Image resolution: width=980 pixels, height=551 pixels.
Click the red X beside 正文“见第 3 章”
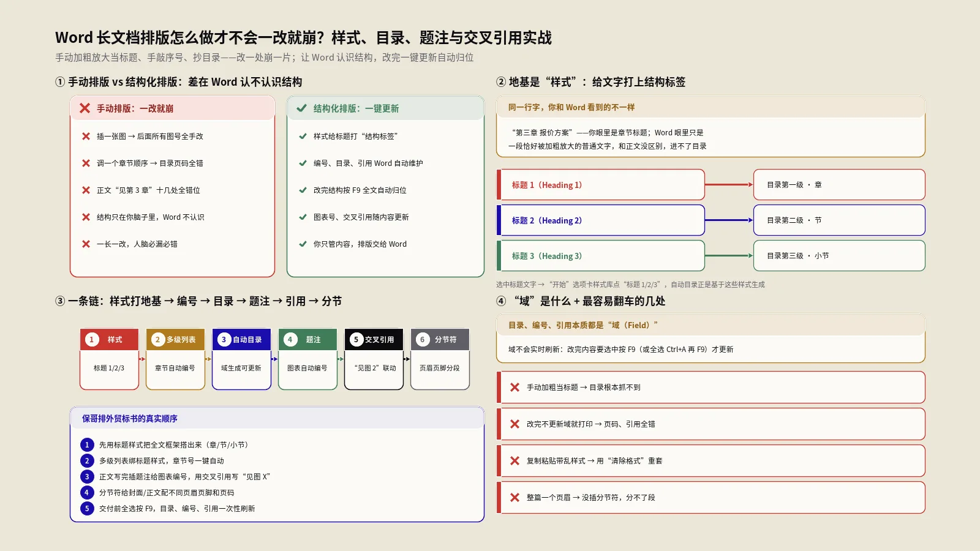[x=86, y=190]
